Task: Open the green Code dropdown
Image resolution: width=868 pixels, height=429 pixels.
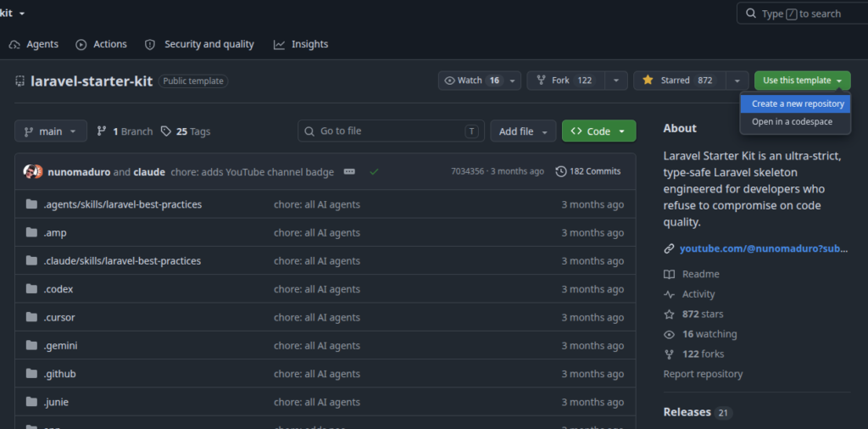Action: [599, 131]
